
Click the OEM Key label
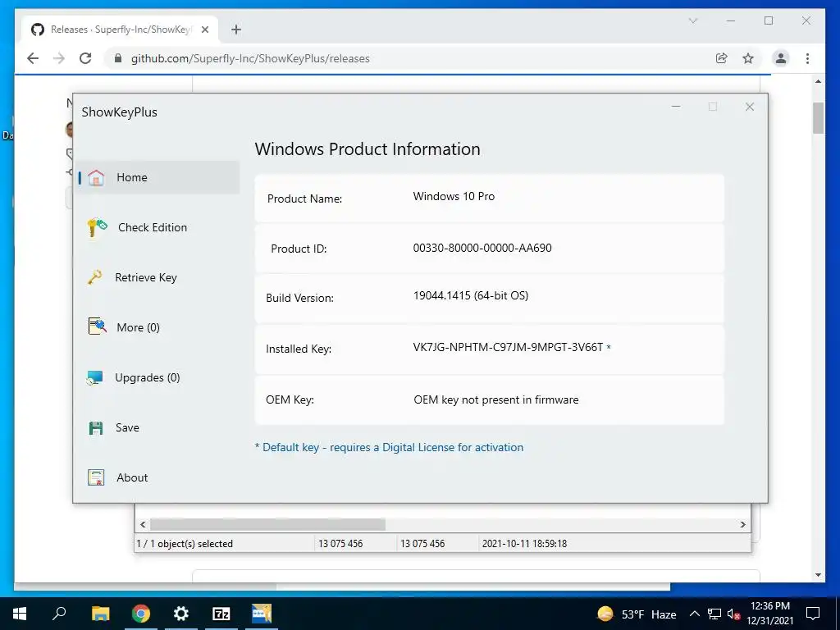pos(290,399)
